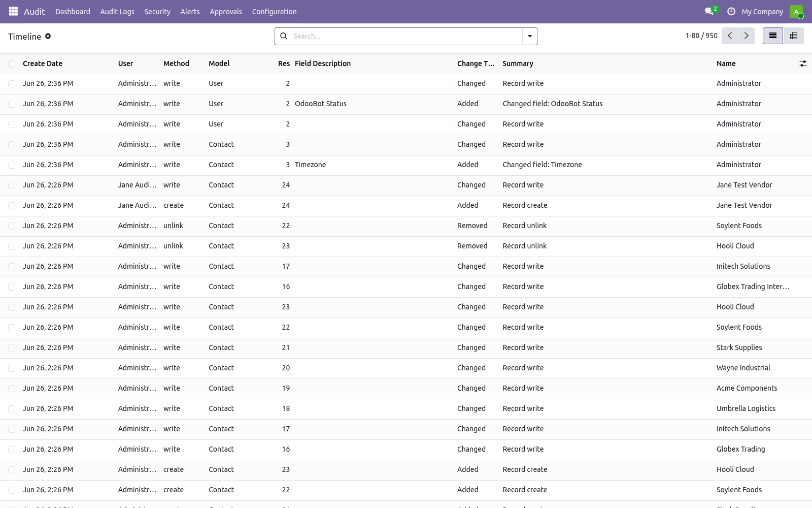Screen dimensions: 812x508
Task: Click the Audit app title
Action: click(35, 11)
